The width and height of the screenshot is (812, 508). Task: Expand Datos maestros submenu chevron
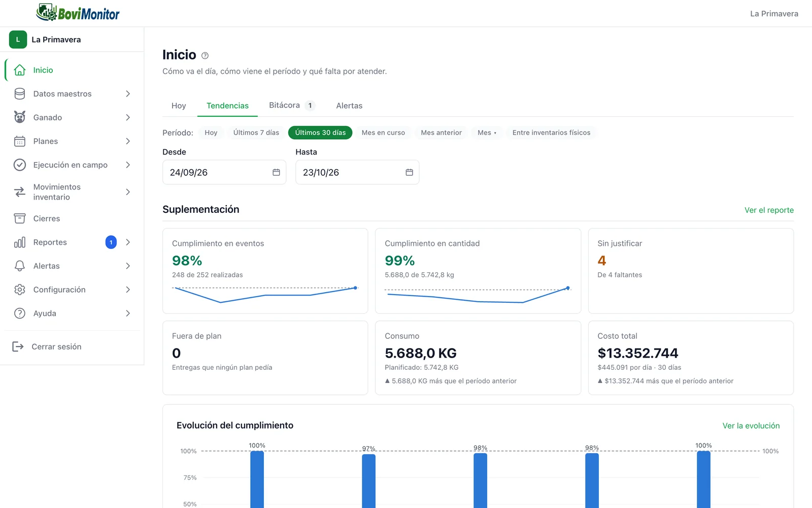128,93
